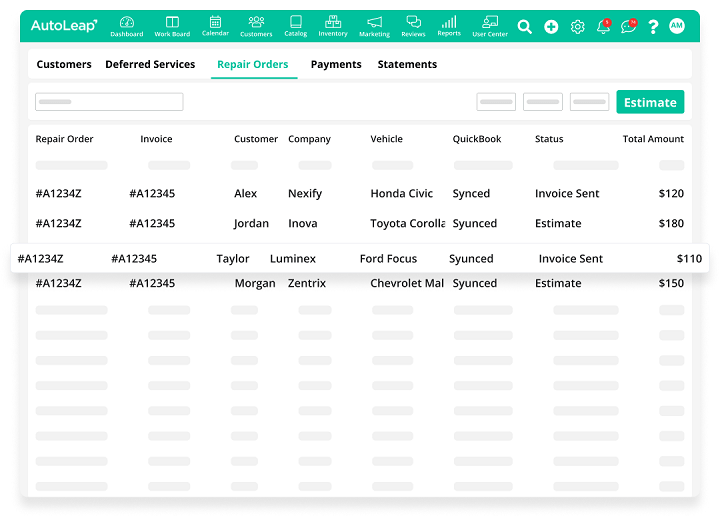Switch to the Payments tab
Screen dimensions: 720x516
(x=336, y=65)
